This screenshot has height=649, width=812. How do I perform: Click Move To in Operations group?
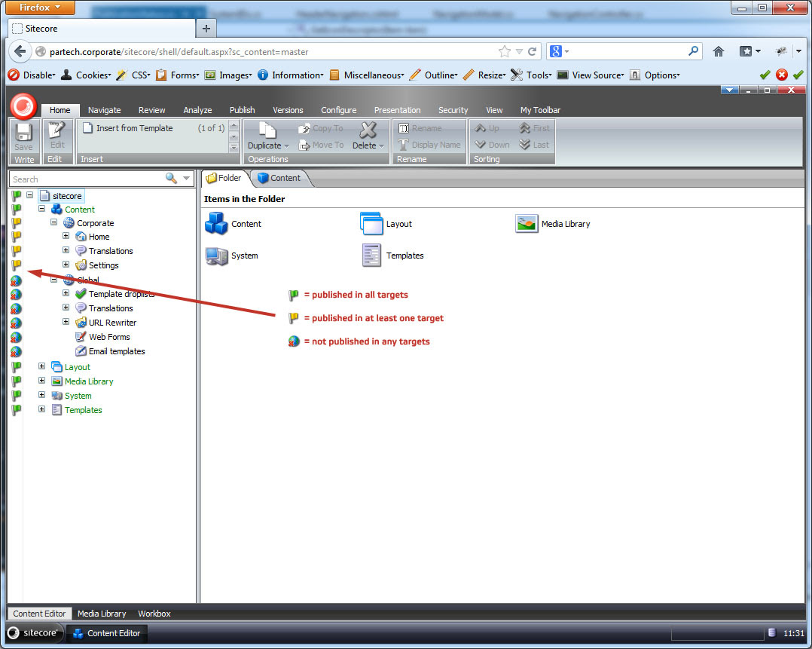(x=321, y=145)
